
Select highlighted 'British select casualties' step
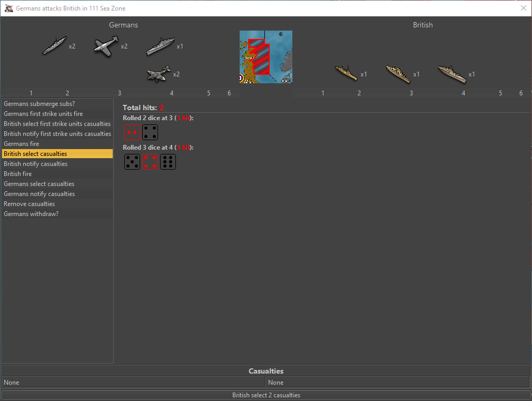coord(57,154)
